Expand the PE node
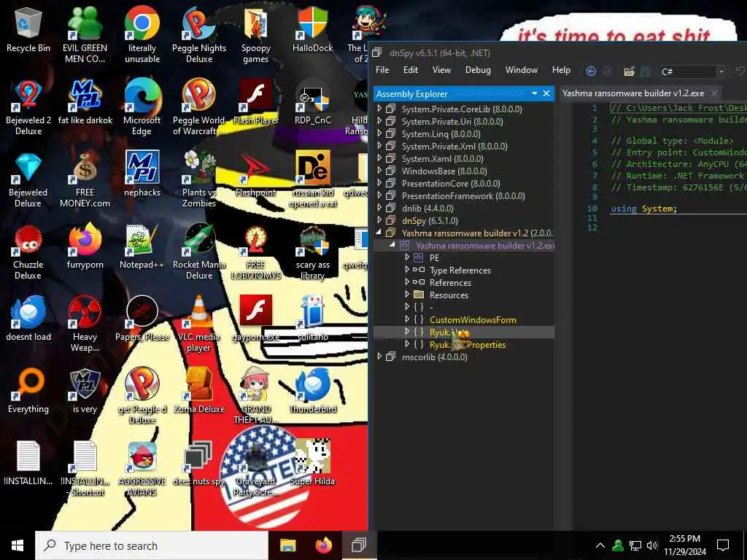Screen dimensions: 747x560 coord(407,257)
